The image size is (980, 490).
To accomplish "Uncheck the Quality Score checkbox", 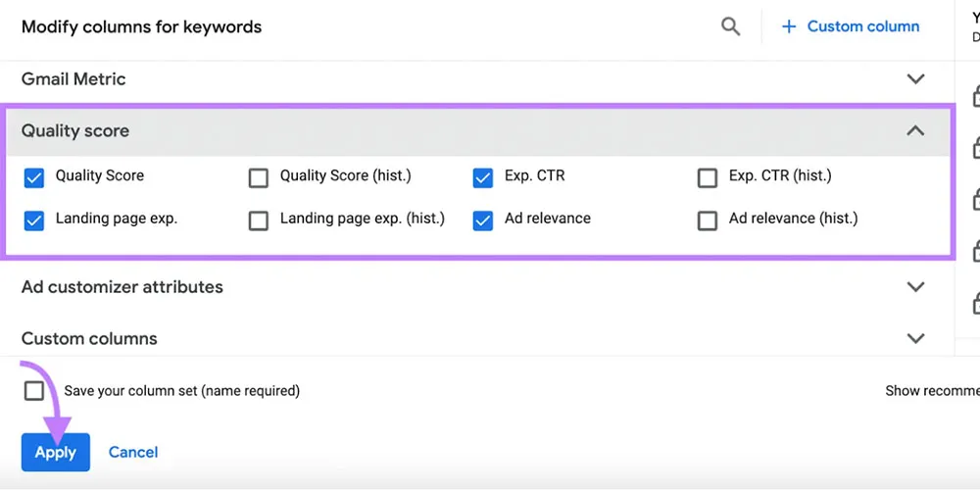I will click(34, 177).
